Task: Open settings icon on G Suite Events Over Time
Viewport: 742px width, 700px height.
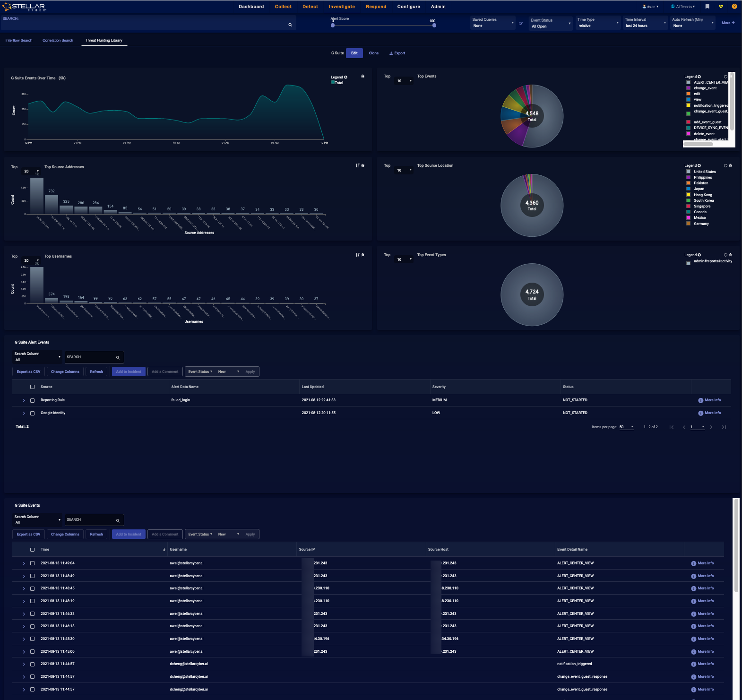Action: (362, 76)
